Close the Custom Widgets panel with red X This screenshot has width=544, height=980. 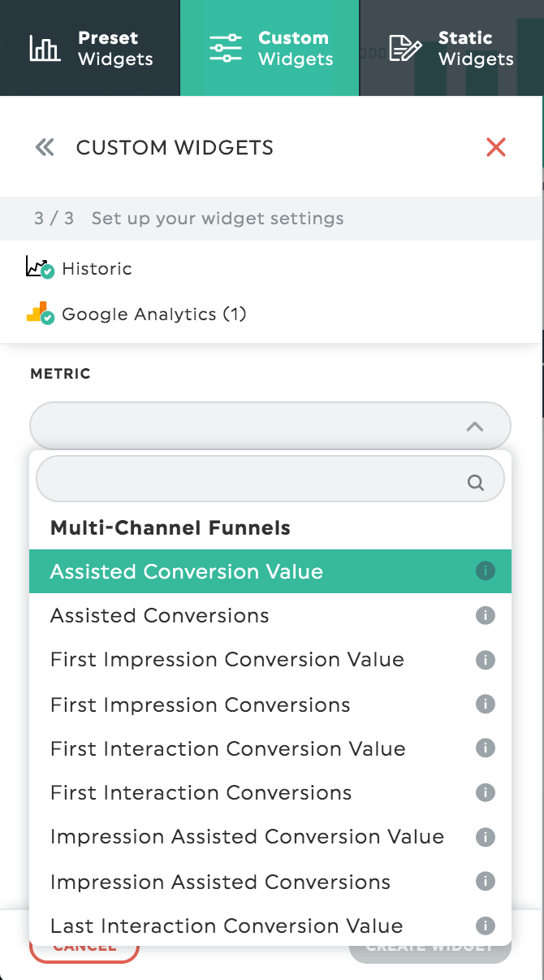coord(496,147)
